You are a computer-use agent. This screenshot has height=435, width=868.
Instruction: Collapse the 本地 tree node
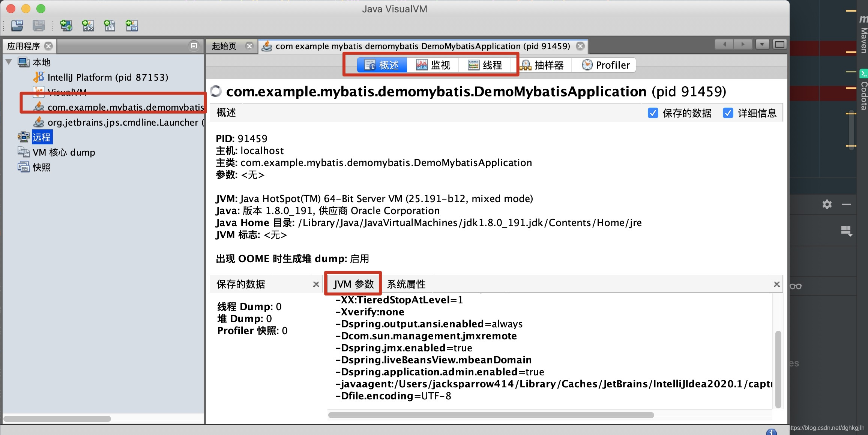[x=9, y=62]
